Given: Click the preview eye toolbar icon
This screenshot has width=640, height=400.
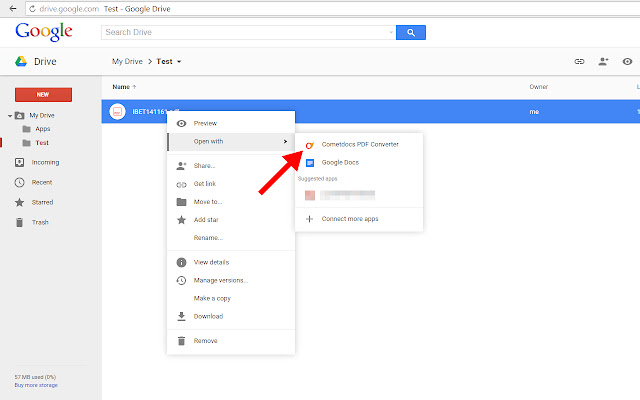Looking at the screenshot, I should coord(627,62).
